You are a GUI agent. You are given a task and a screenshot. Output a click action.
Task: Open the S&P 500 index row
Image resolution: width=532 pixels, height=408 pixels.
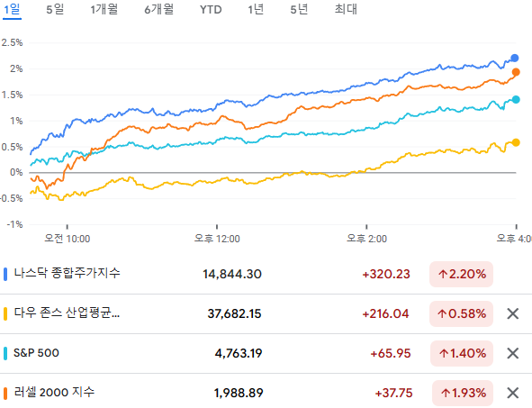(x=266, y=353)
